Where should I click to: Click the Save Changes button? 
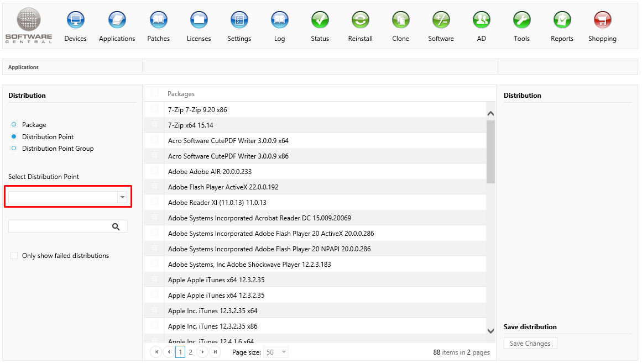pyautogui.click(x=530, y=344)
